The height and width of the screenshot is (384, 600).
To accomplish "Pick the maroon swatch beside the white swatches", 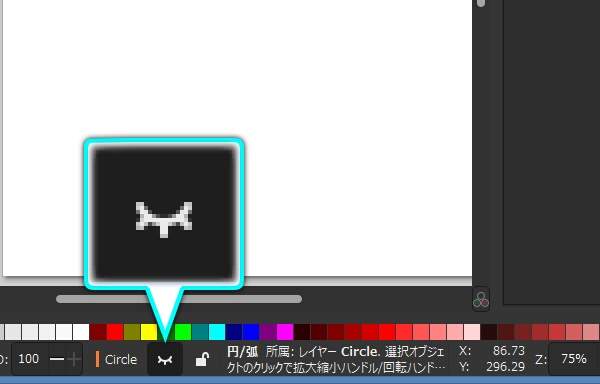I will (98, 332).
